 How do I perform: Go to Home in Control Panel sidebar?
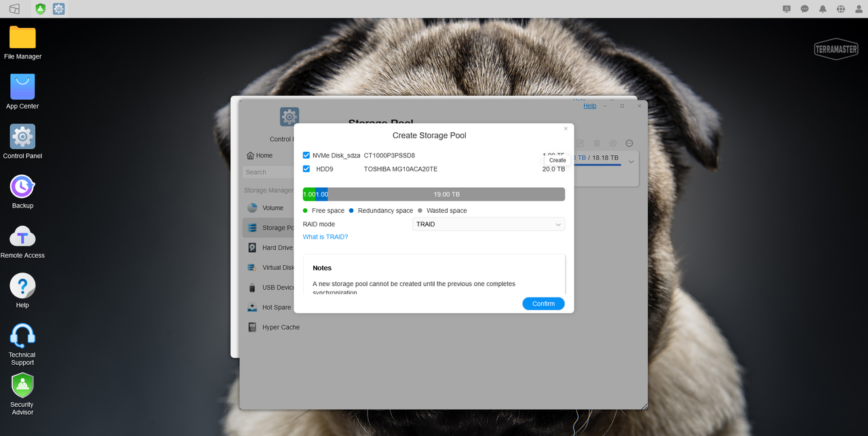click(x=260, y=155)
